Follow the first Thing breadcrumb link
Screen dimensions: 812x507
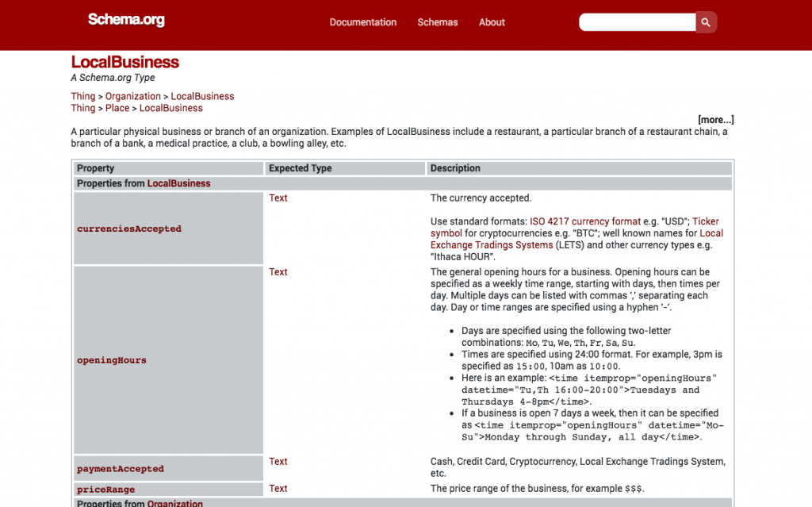tap(82, 97)
